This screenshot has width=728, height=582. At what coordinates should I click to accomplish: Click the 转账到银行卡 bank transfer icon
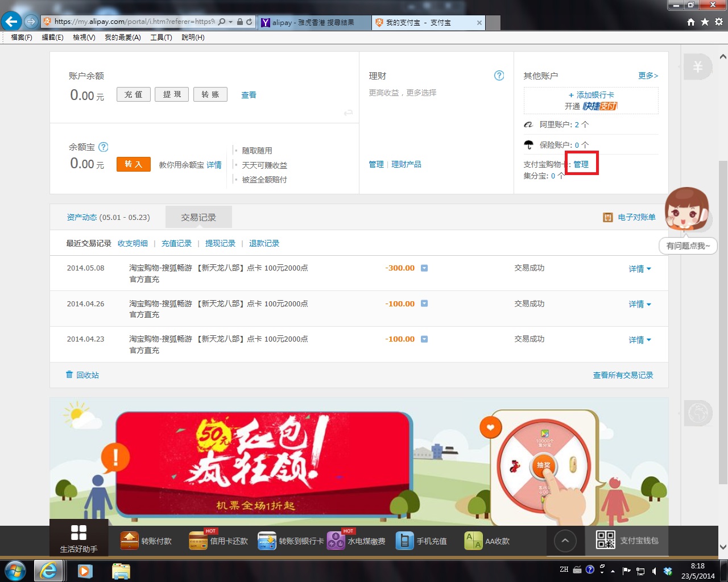click(x=267, y=541)
